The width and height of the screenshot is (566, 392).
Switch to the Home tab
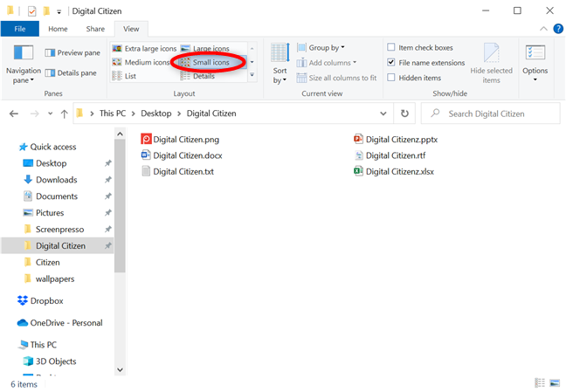tap(58, 29)
